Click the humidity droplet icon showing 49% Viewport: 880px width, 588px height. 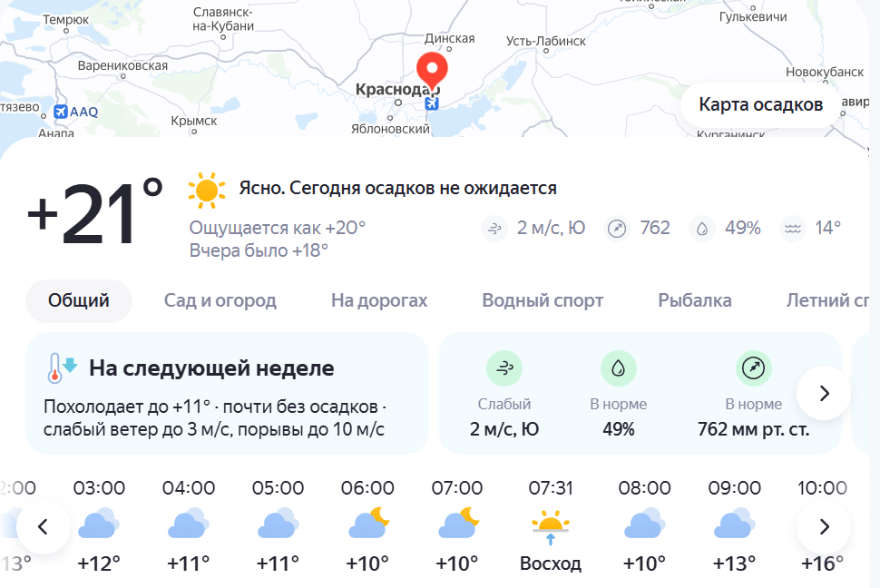tap(701, 229)
